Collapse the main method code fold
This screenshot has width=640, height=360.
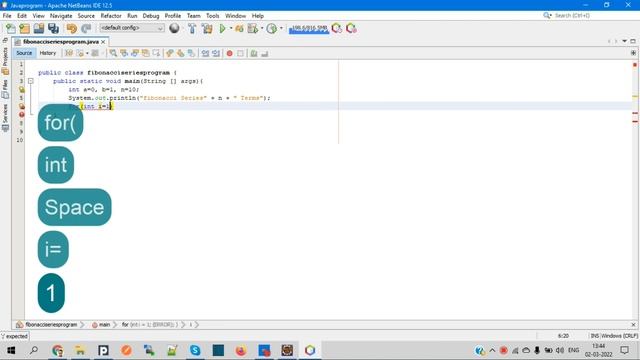tap(31, 81)
